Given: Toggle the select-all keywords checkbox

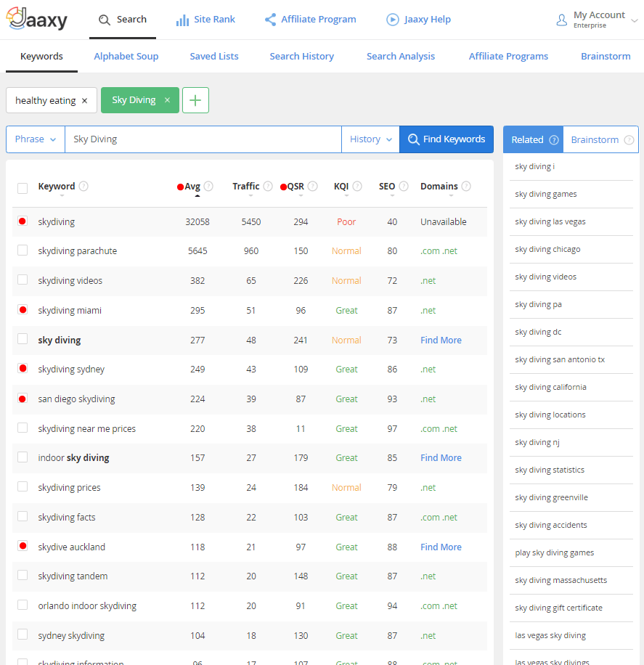Looking at the screenshot, I should pyautogui.click(x=23, y=188).
